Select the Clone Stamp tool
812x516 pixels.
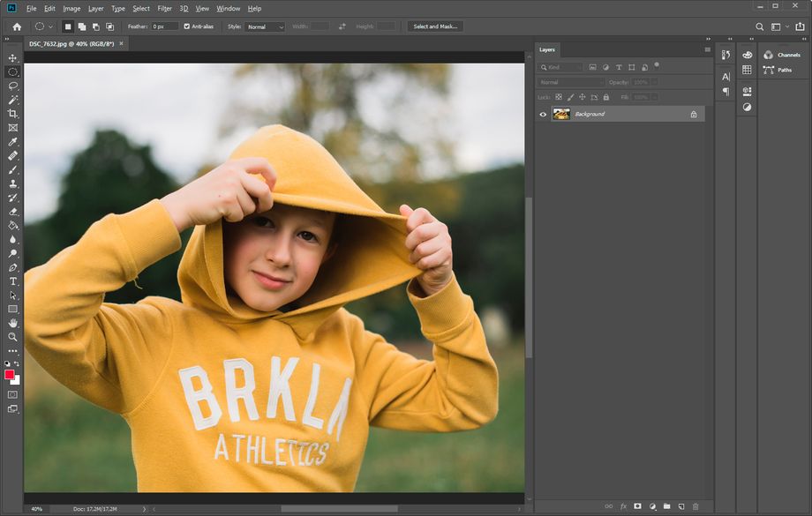pyautogui.click(x=12, y=185)
